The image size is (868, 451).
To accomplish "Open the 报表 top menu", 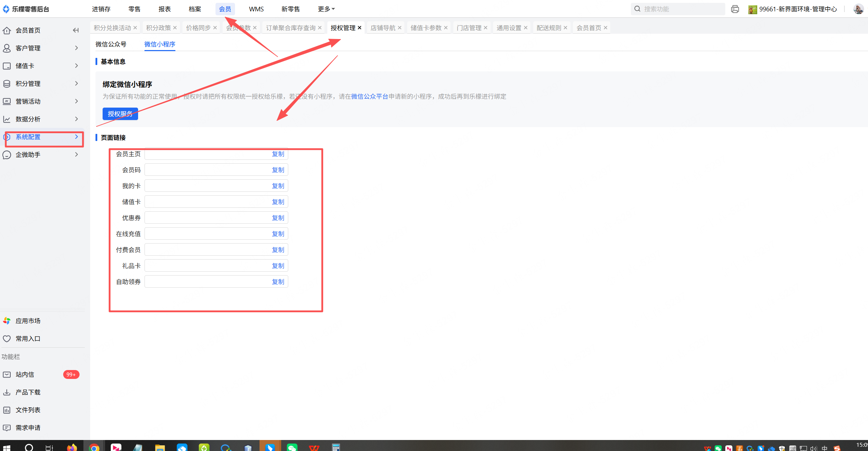I will click(x=164, y=9).
